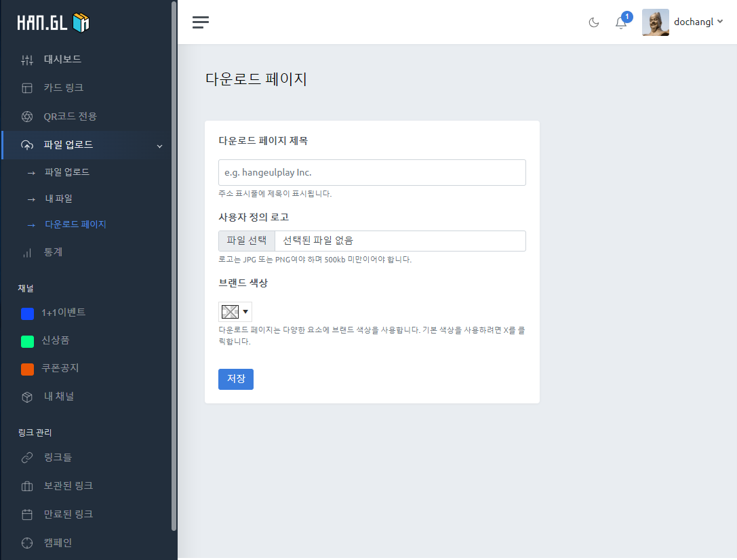The width and height of the screenshot is (737, 560).
Task: Click the 캠페인 crosshair icon
Action: pyautogui.click(x=27, y=543)
